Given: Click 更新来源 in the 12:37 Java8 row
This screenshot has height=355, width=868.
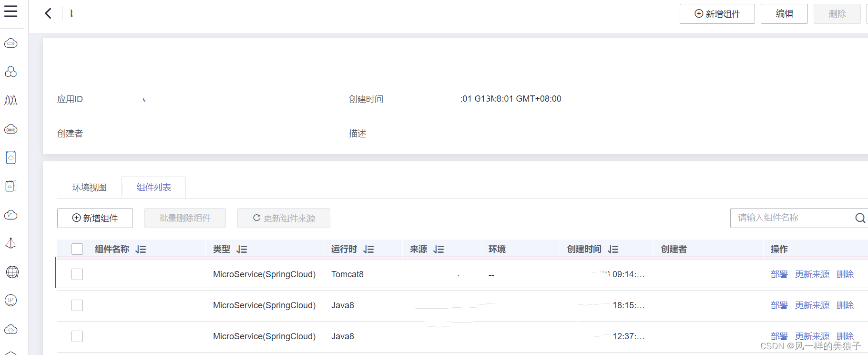Looking at the screenshot, I should (x=812, y=336).
